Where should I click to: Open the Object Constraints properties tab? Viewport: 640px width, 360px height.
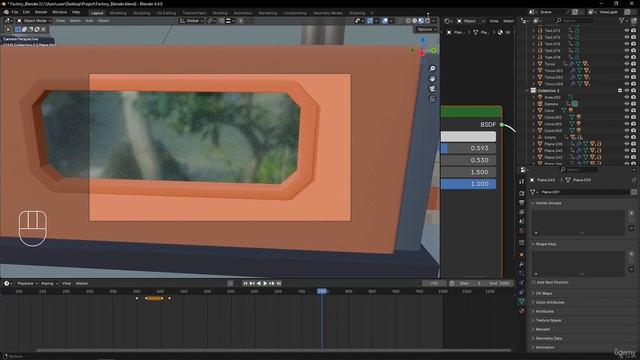point(522,292)
